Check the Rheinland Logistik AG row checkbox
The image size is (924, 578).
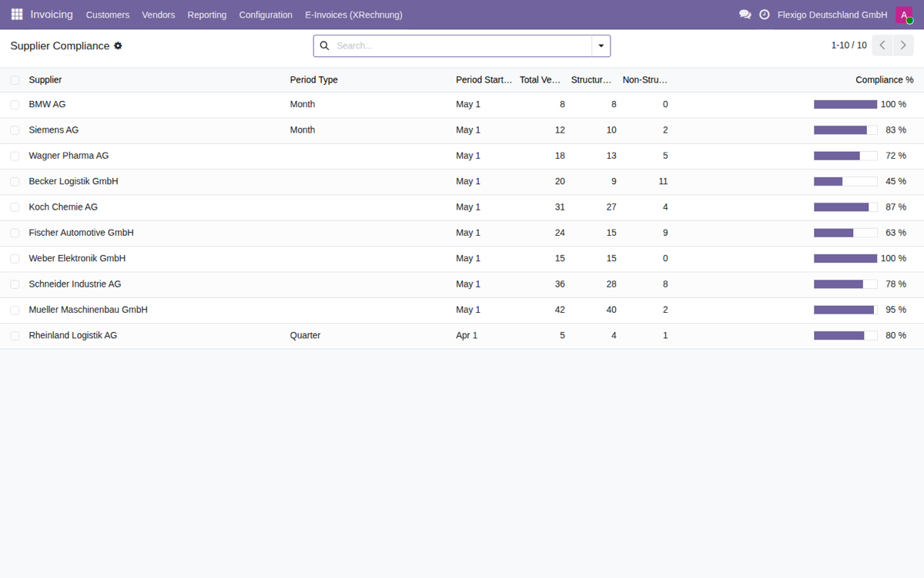click(x=15, y=336)
